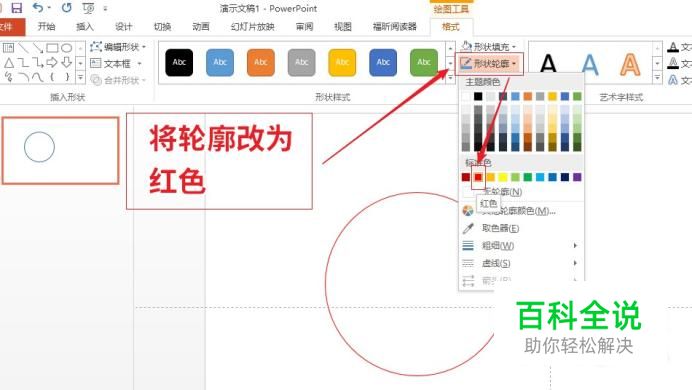Select the right block arrow shape
692x390 pixels.
pyautogui.click(x=52, y=62)
